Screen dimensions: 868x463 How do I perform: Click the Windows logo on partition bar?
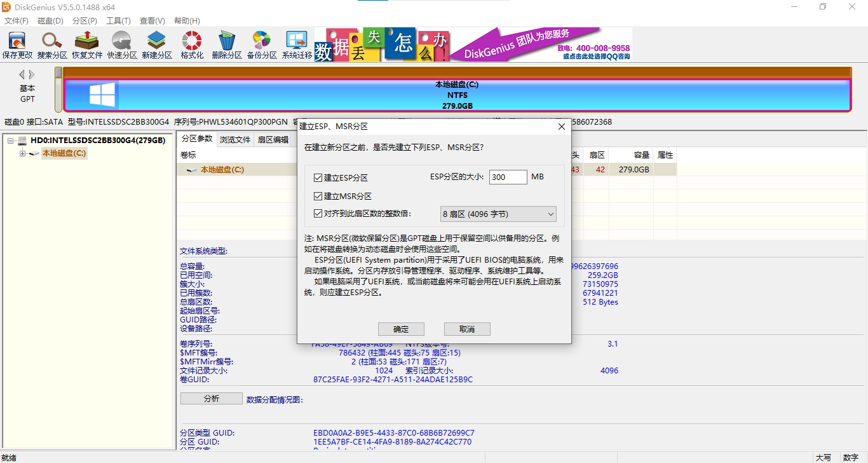pos(102,94)
